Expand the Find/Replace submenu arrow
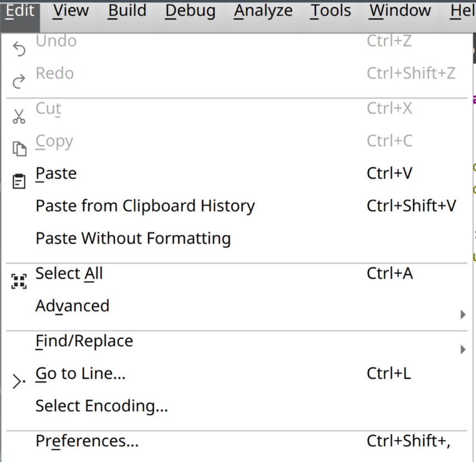Screen dimensions: 476x462 coord(463,349)
